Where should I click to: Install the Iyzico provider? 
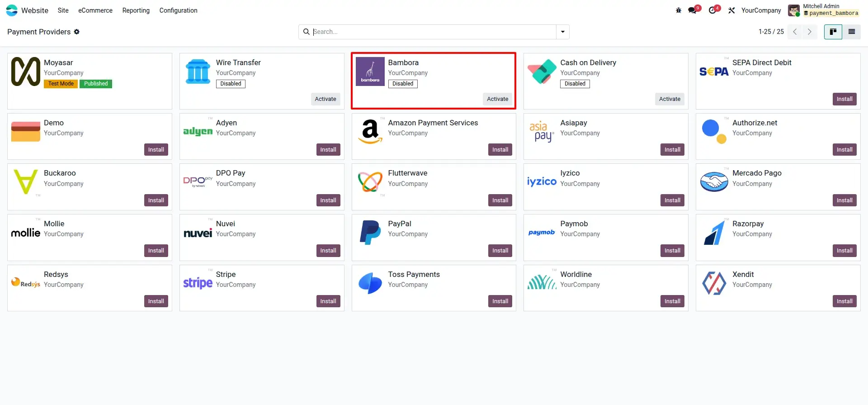(672, 200)
